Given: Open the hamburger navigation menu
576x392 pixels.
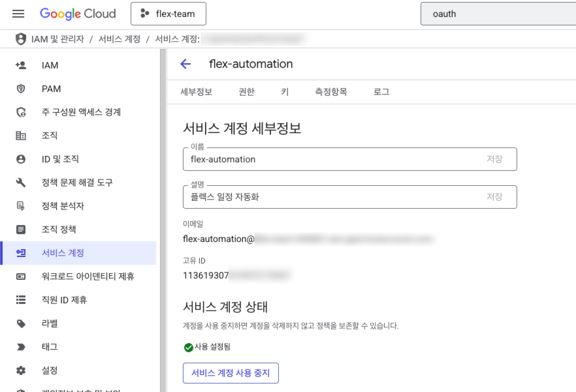Looking at the screenshot, I should pyautogui.click(x=18, y=14).
